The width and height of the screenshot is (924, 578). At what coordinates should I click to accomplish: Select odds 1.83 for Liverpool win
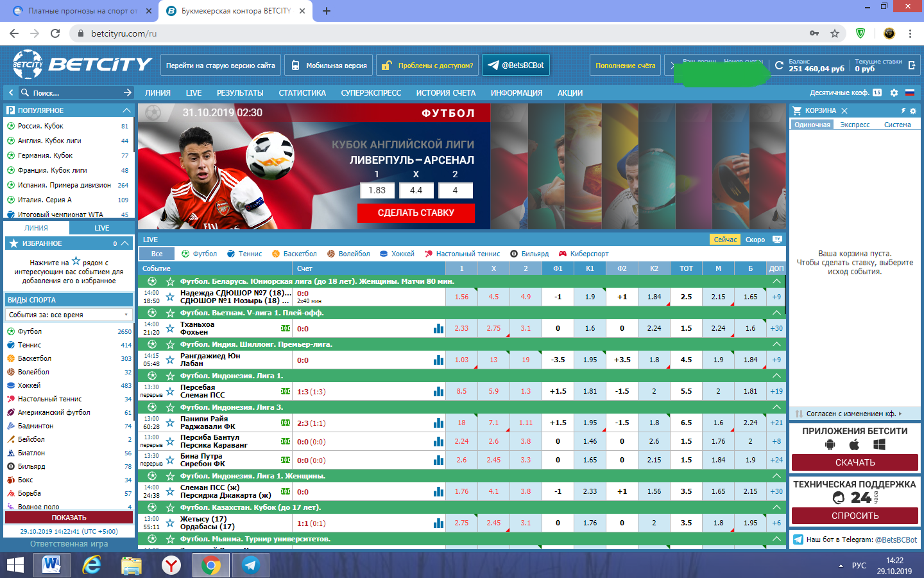377,190
